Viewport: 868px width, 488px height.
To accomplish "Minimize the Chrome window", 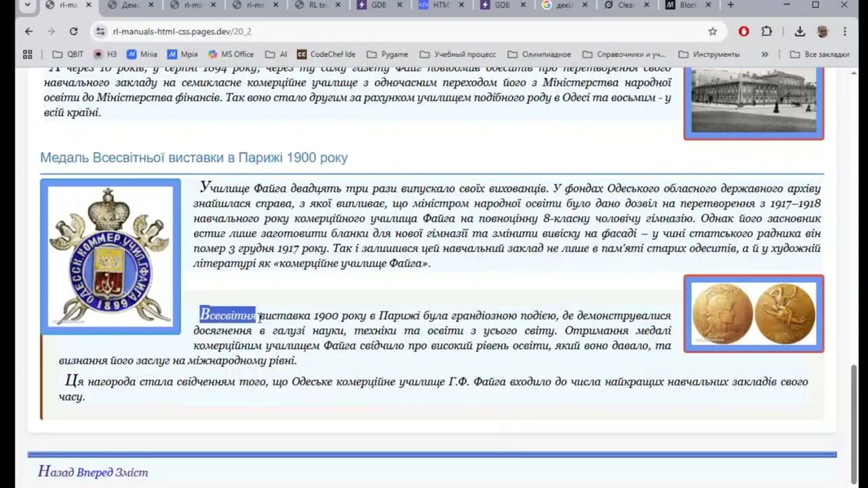I will click(787, 5).
